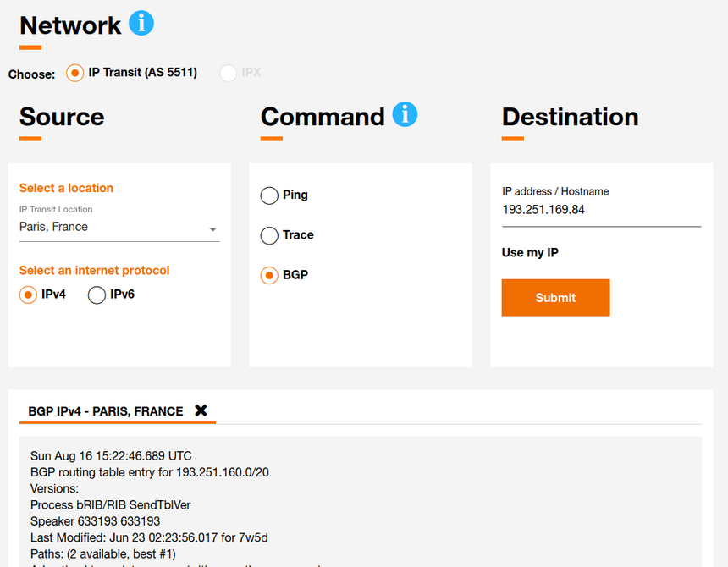Click the Select an internet protocol label
The image size is (728, 567).
point(94,271)
